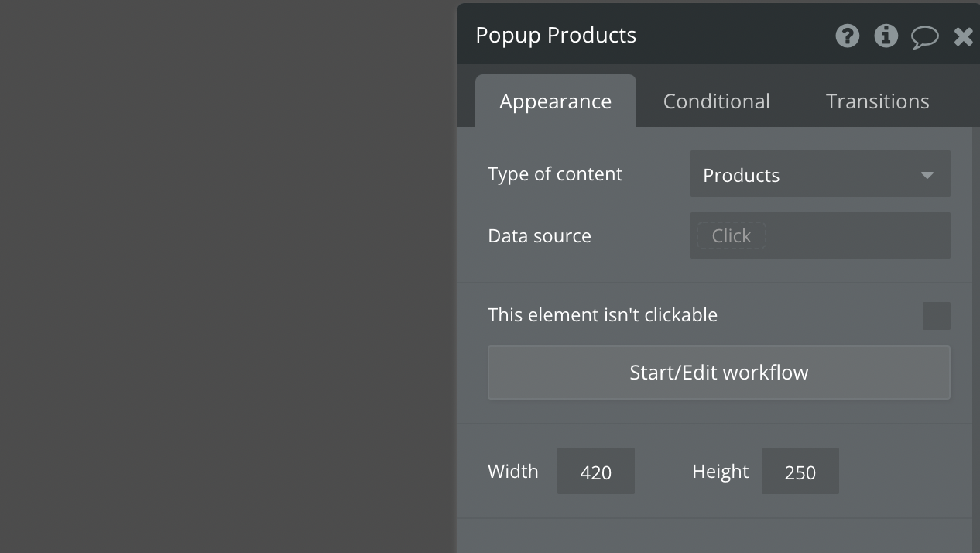Select the Width value field showing 420
This screenshot has height=553, width=980.
click(595, 471)
